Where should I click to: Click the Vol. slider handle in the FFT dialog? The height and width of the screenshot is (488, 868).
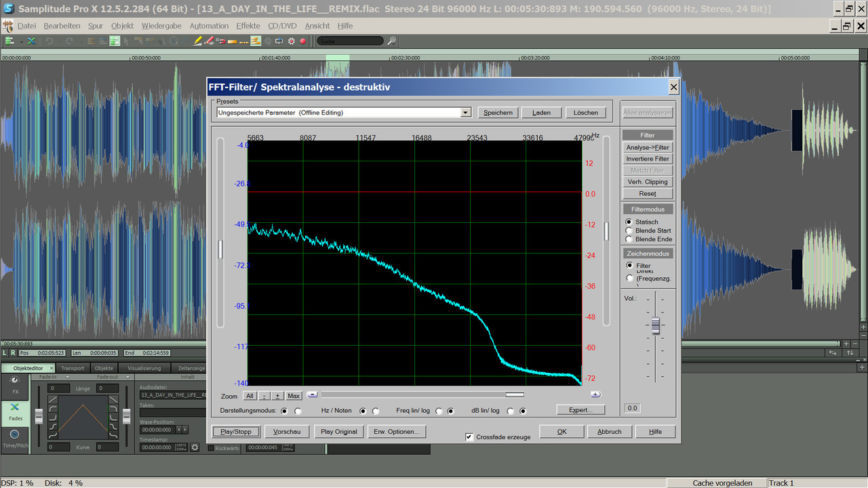point(656,325)
